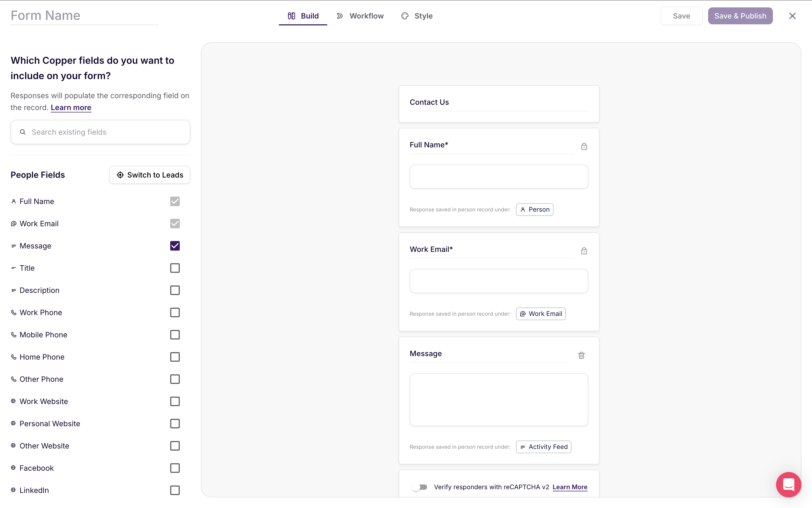The height and width of the screenshot is (508, 812).
Task: Click the Full Name preview input
Action: 499,177
